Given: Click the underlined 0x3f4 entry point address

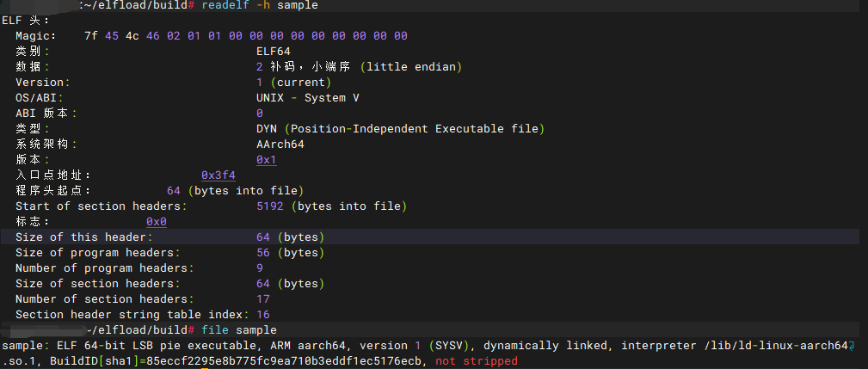Looking at the screenshot, I should (218, 175).
